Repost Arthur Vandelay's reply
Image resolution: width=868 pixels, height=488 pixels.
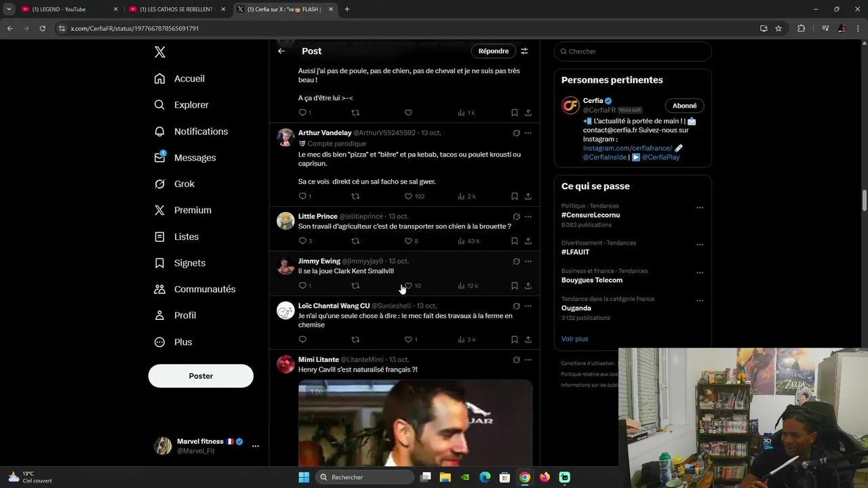click(355, 197)
